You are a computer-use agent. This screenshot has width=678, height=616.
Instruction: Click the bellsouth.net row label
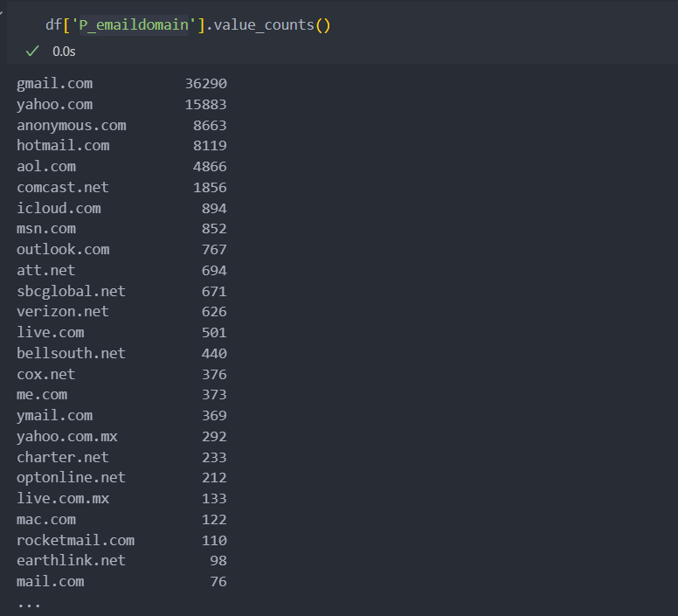71,353
